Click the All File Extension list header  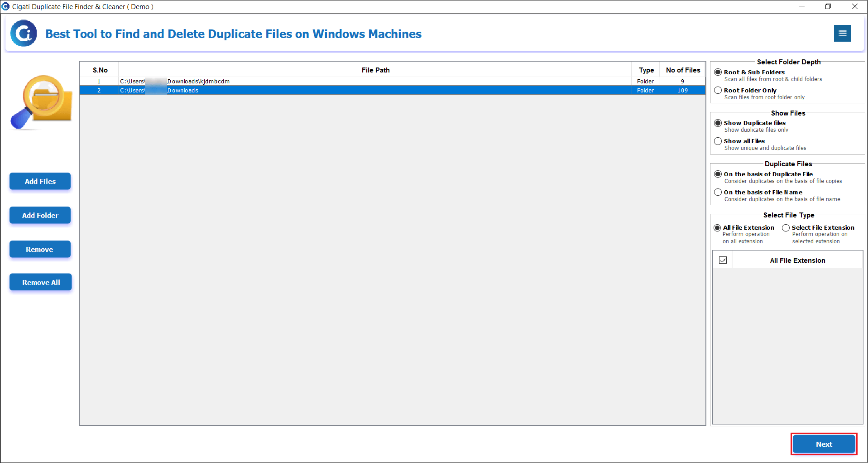tap(797, 260)
